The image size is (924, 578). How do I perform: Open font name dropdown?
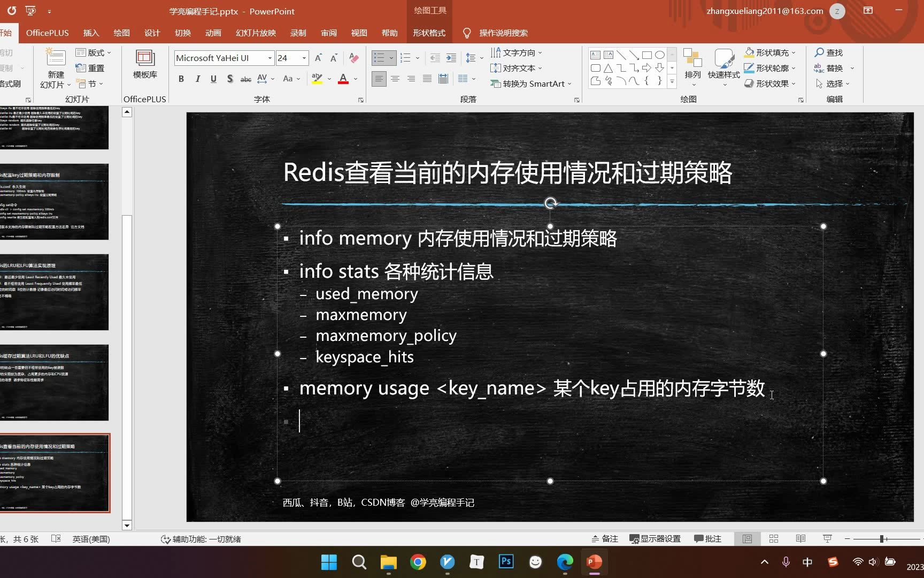[x=270, y=58]
